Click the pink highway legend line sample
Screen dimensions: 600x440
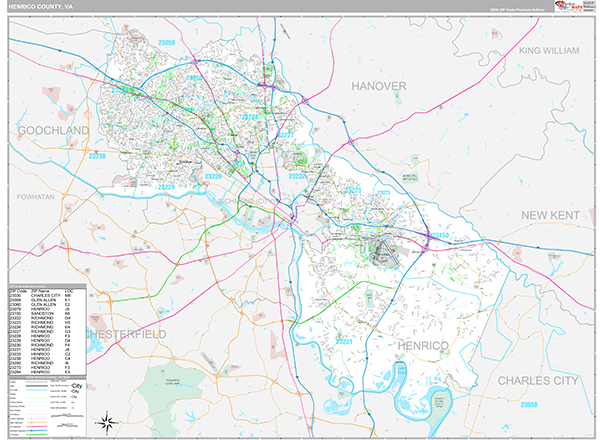[38, 425]
